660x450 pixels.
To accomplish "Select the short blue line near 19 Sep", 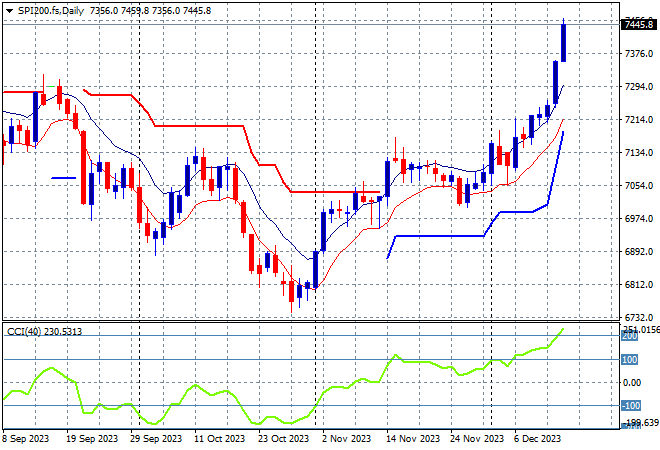I will point(63,178).
